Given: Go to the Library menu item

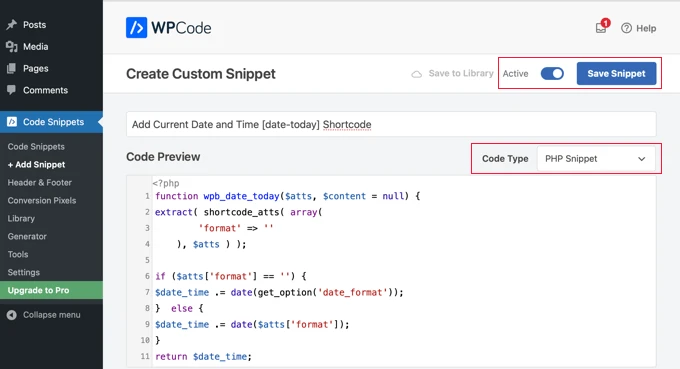Looking at the screenshot, I should pos(21,219).
